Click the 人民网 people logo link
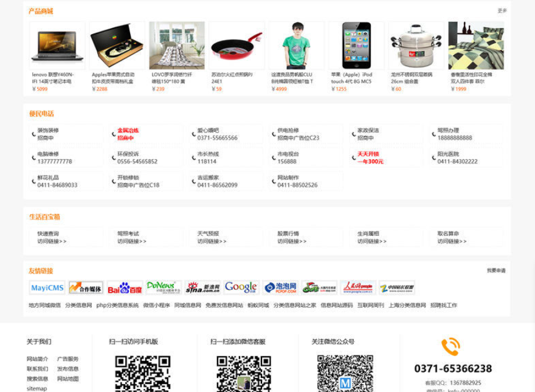Viewport: 535px width, 392px height. (x=358, y=287)
